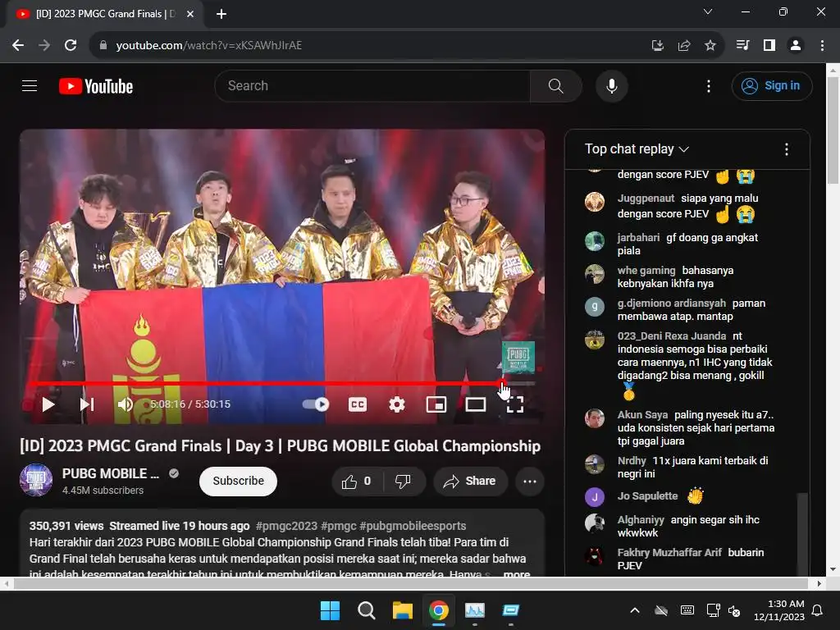The width and height of the screenshot is (840, 630).
Task: Close the PMGC Grand Finals tab
Action: click(190, 15)
